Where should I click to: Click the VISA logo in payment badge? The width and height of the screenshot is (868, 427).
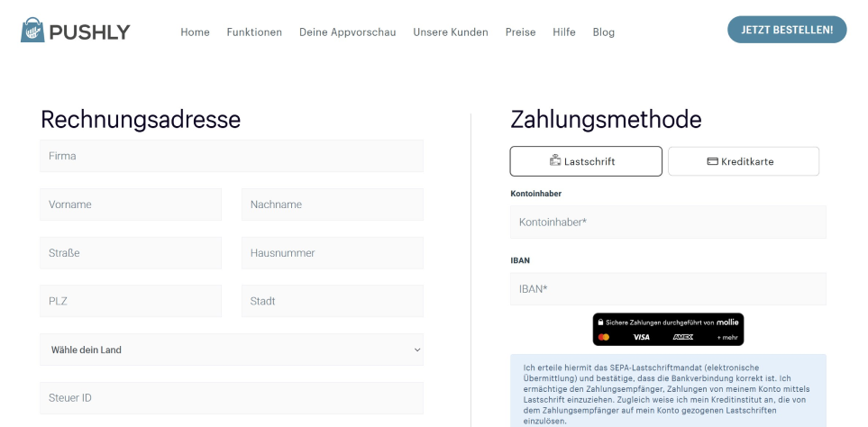641,337
